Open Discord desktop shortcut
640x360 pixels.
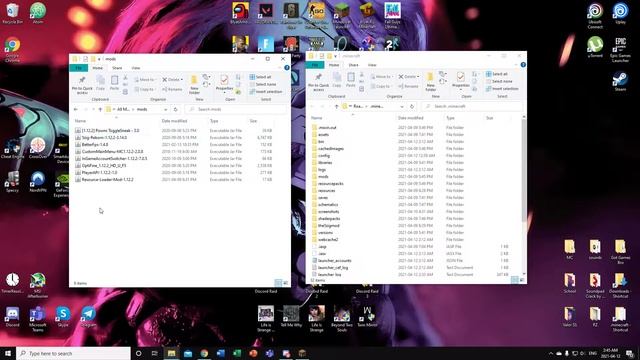(12, 317)
